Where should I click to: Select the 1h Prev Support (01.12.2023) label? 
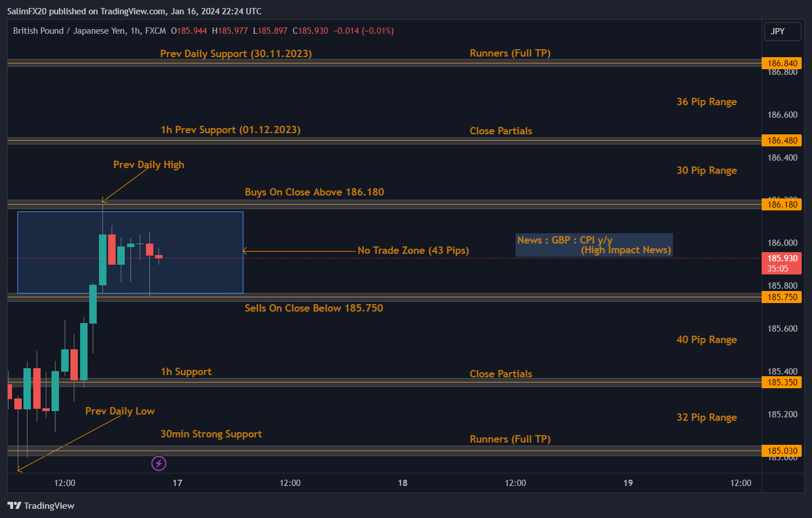(x=230, y=130)
